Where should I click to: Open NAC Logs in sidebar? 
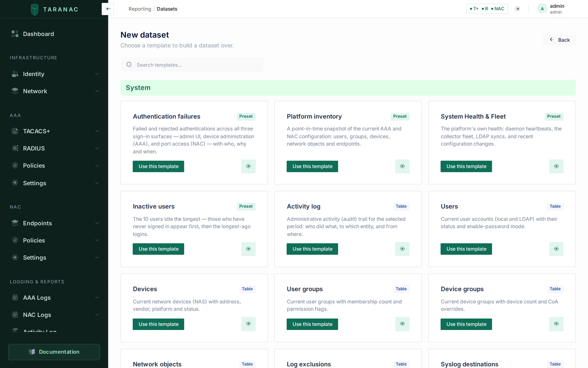(54, 315)
